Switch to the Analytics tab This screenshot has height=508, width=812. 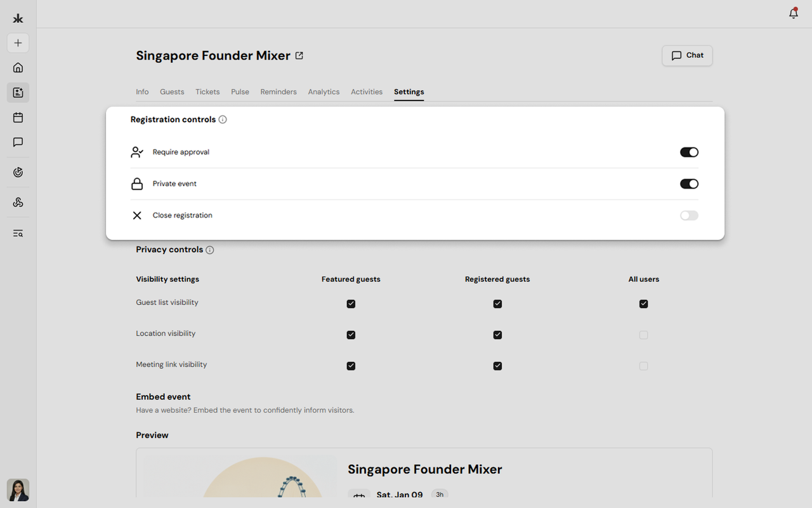coord(324,92)
